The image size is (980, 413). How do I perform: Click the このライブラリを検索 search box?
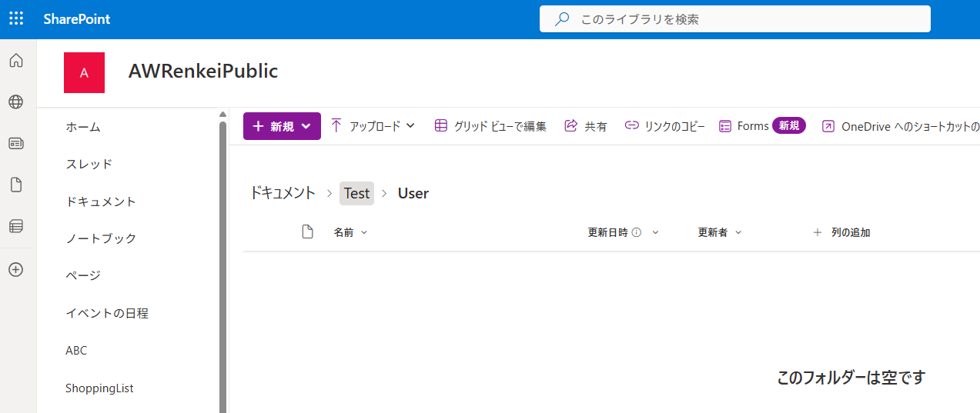[735, 19]
